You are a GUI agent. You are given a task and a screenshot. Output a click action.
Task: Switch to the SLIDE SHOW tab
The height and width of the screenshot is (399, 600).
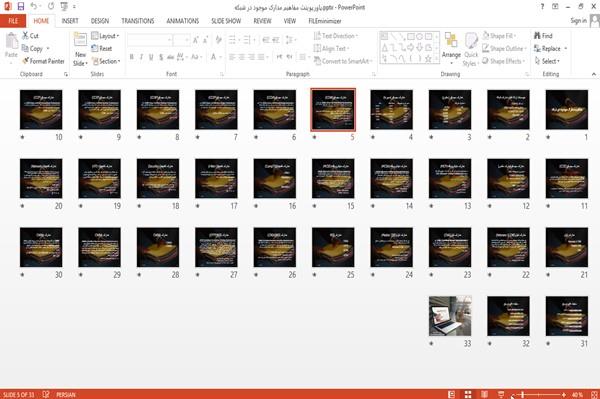(x=226, y=21)
